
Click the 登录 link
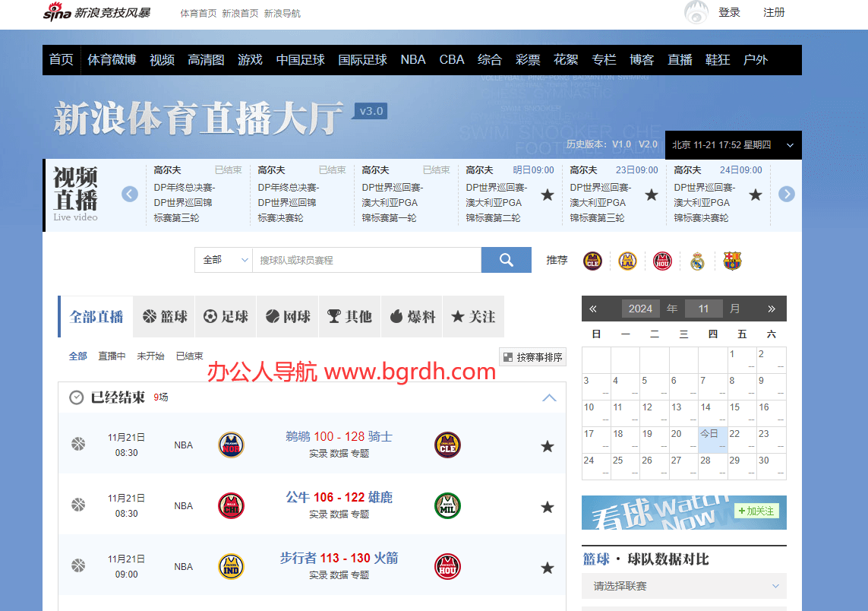pyautogui.click(x=729, y=12)
